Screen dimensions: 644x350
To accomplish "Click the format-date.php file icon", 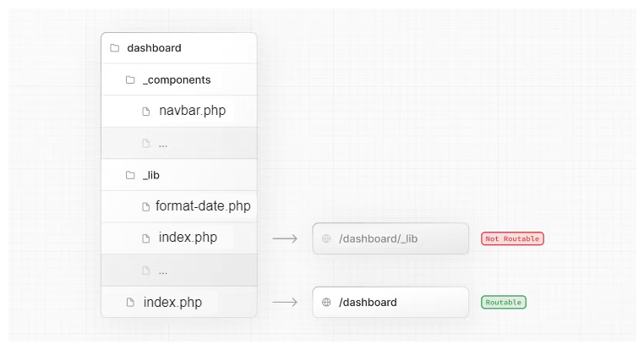I will pos(146,206).
